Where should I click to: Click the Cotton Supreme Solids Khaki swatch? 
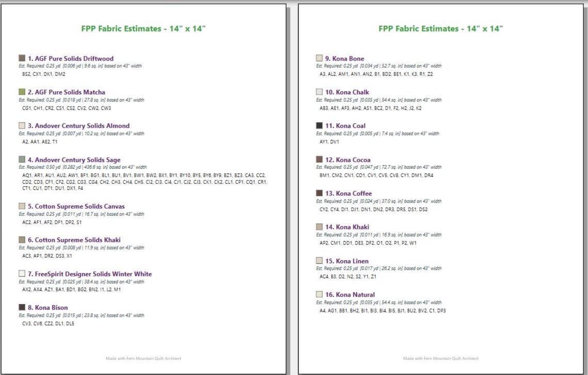22,240
